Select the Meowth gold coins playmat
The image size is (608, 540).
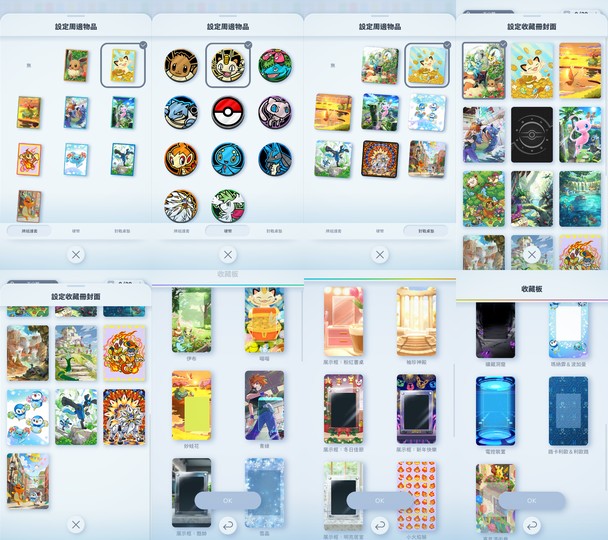[427, 65]
